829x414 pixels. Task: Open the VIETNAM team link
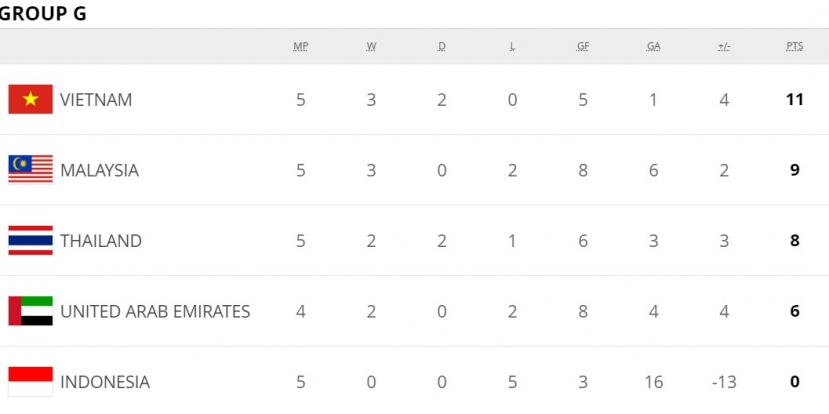[96, 100]
